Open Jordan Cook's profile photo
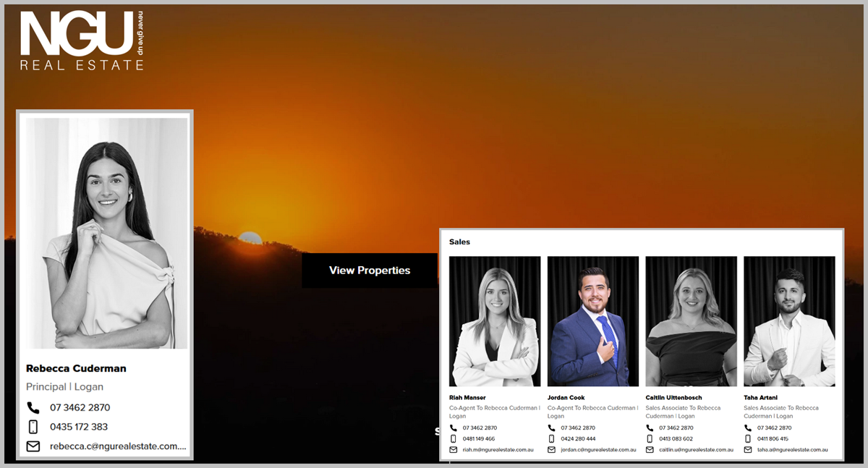The width and height of the screenshot is (868, 468). [x=593, y=321]
